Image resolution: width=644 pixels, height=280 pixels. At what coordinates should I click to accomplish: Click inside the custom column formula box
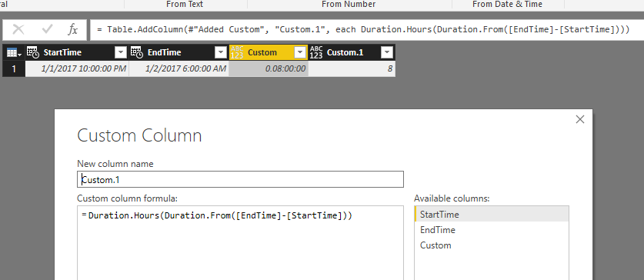(x=240, y=243)
